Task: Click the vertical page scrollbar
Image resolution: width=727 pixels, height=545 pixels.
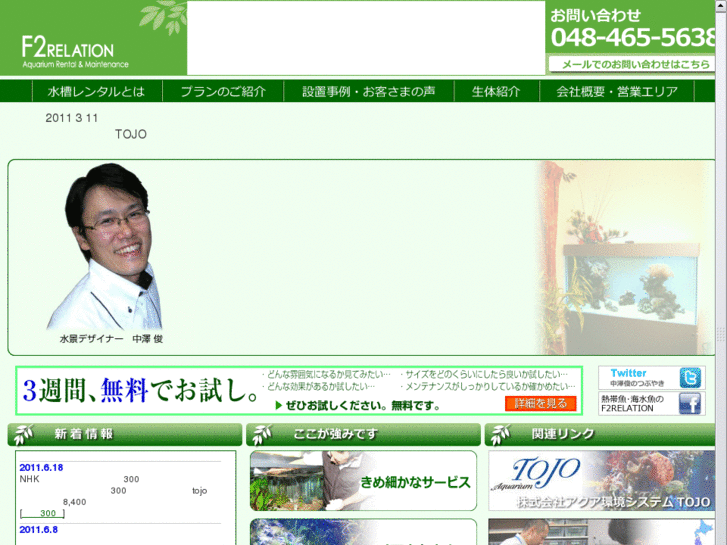Action: pos(721,272)
